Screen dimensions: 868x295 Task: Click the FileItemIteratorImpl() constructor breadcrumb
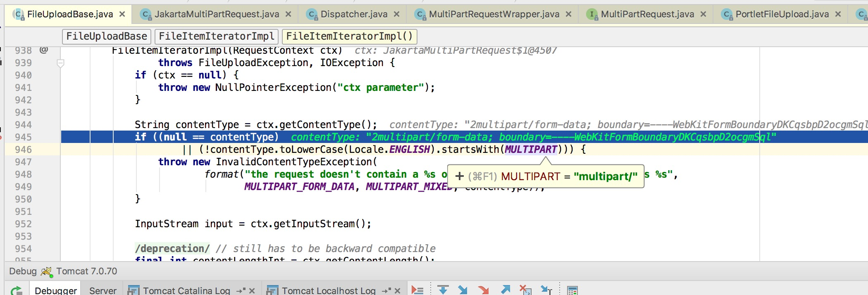(349, 36)
